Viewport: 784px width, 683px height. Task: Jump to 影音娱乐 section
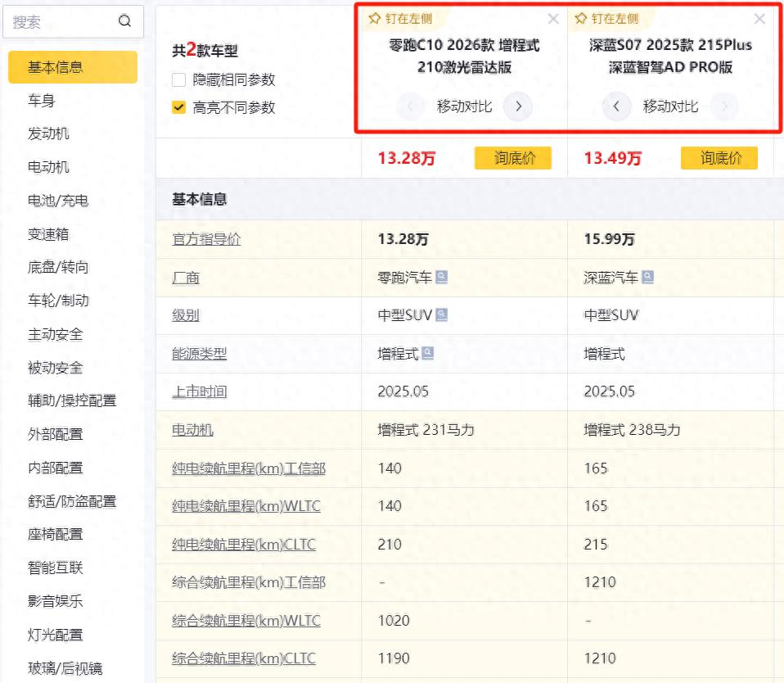pyautogui.click(x=56, y=601)
